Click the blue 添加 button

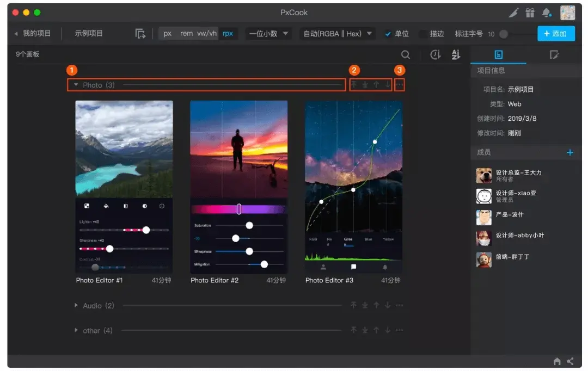(x=555, y=34)
